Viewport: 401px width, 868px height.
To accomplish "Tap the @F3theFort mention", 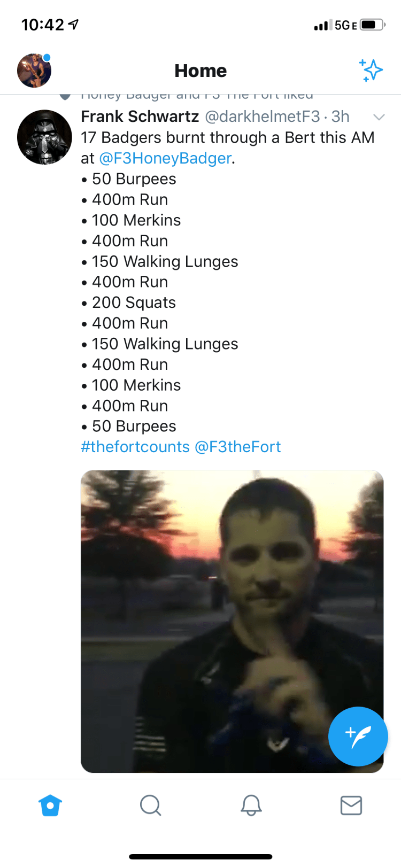I will pos(241,447).
